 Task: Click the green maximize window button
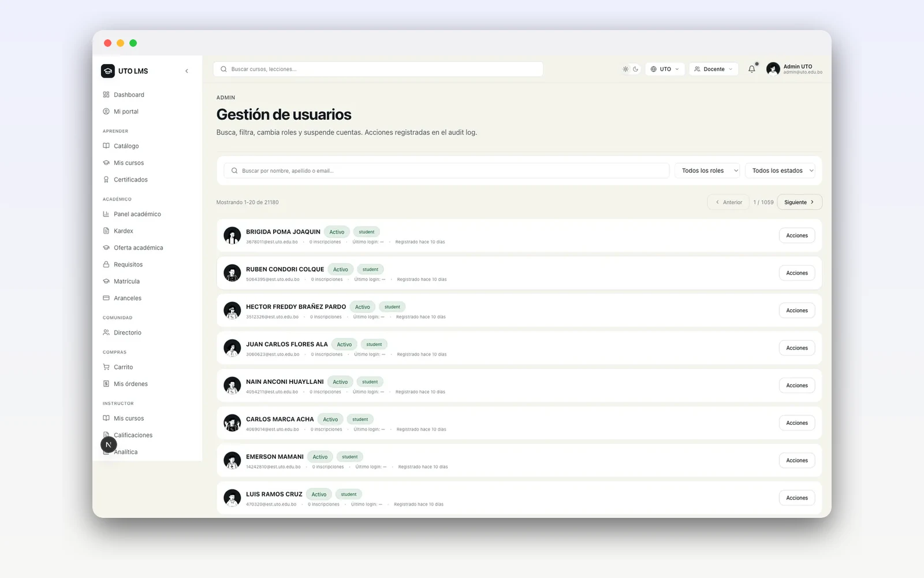133,43
